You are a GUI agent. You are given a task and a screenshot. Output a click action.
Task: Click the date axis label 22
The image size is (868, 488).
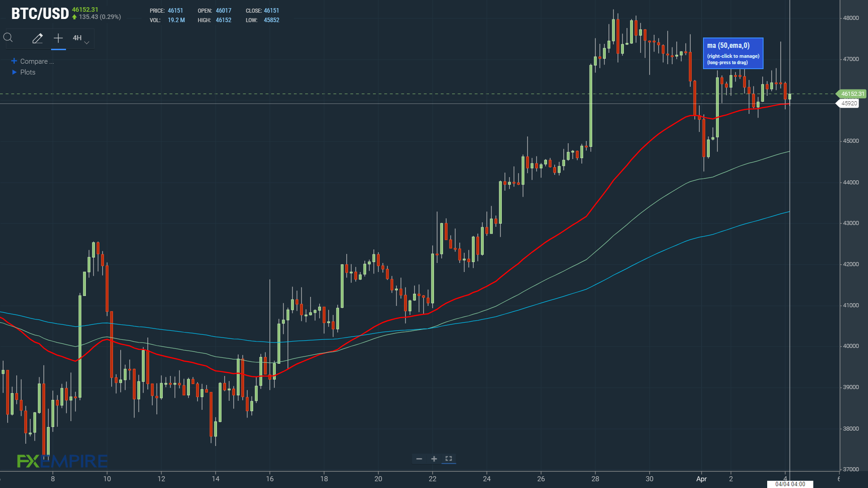(433, 479)
